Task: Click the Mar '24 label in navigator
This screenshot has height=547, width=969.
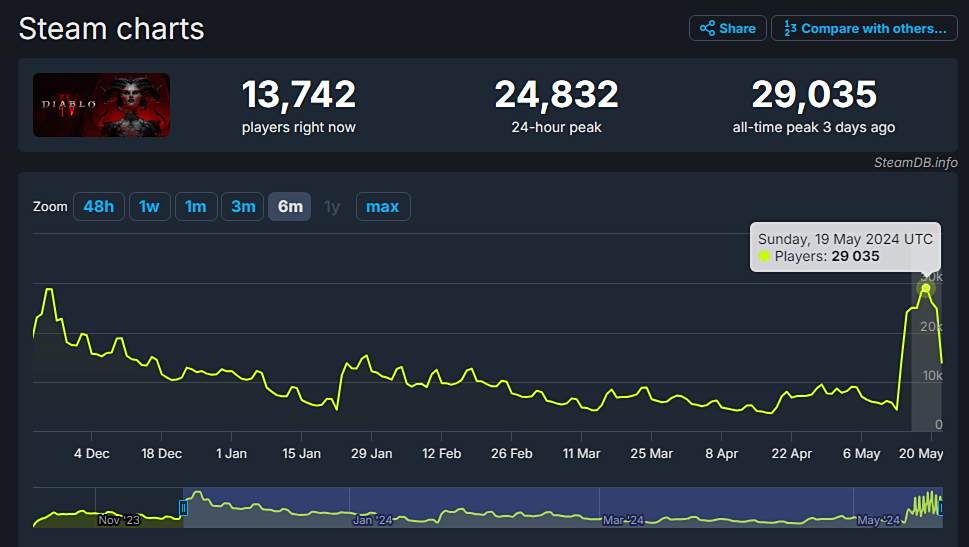Action: [x=623, y=520]
